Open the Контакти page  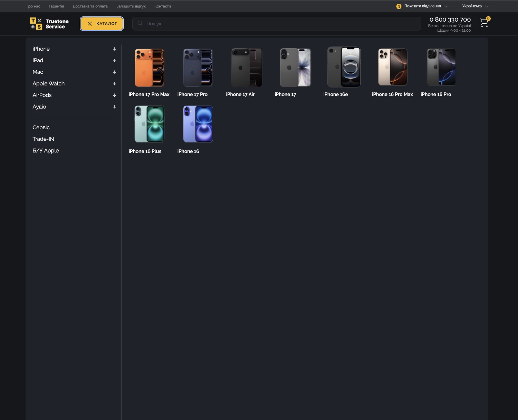(163, 6)
